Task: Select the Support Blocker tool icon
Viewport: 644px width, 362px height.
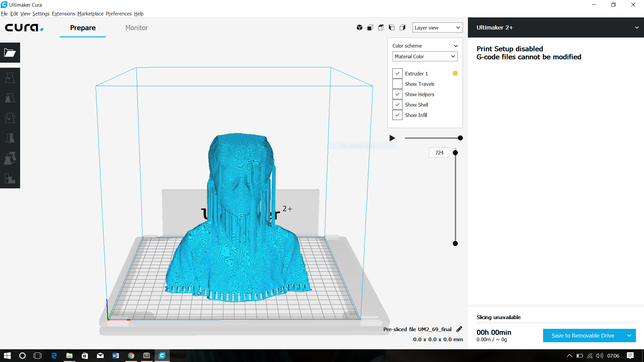Action: click(10, 178)
